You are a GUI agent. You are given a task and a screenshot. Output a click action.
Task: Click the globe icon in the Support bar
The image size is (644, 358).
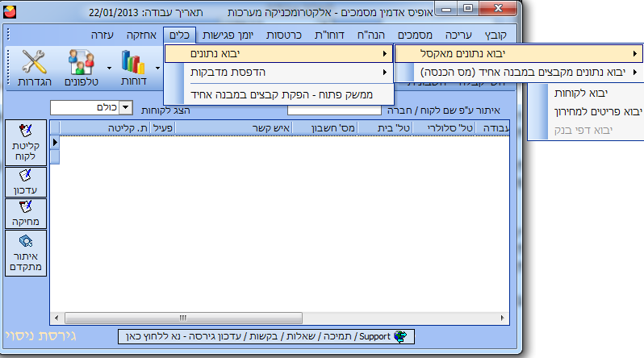(400, 337)
